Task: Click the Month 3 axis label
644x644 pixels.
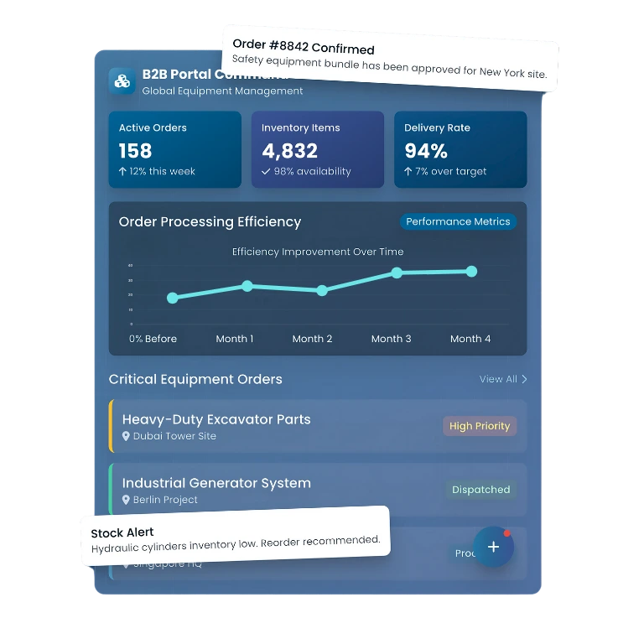Action: pos(392,339)
